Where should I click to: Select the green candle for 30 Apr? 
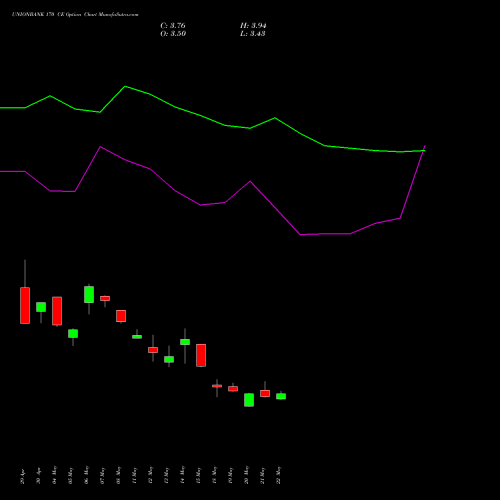pyautogui.click(x=41, y=307)
